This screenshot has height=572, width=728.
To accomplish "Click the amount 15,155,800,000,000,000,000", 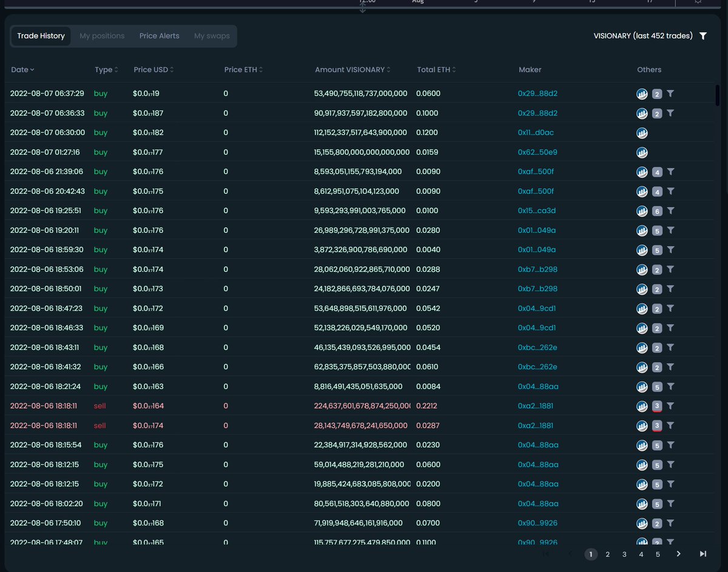I will (x=362, y=152).
